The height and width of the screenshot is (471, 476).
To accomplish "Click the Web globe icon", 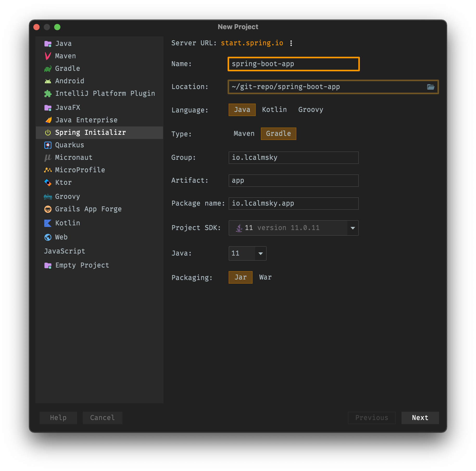I will [x=48, y=237].
